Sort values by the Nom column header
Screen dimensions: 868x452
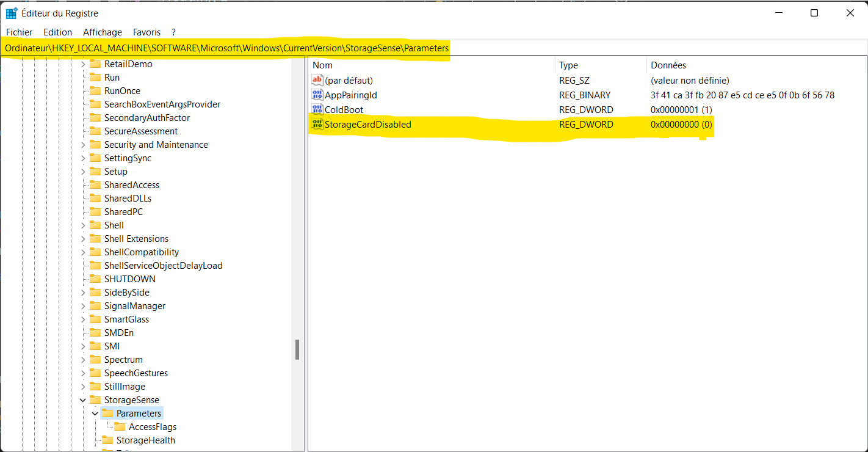click(432, 65)
